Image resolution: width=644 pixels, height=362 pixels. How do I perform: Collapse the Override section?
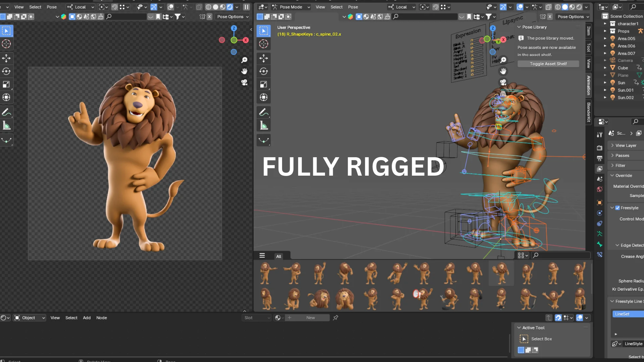[x=623, y=175]
